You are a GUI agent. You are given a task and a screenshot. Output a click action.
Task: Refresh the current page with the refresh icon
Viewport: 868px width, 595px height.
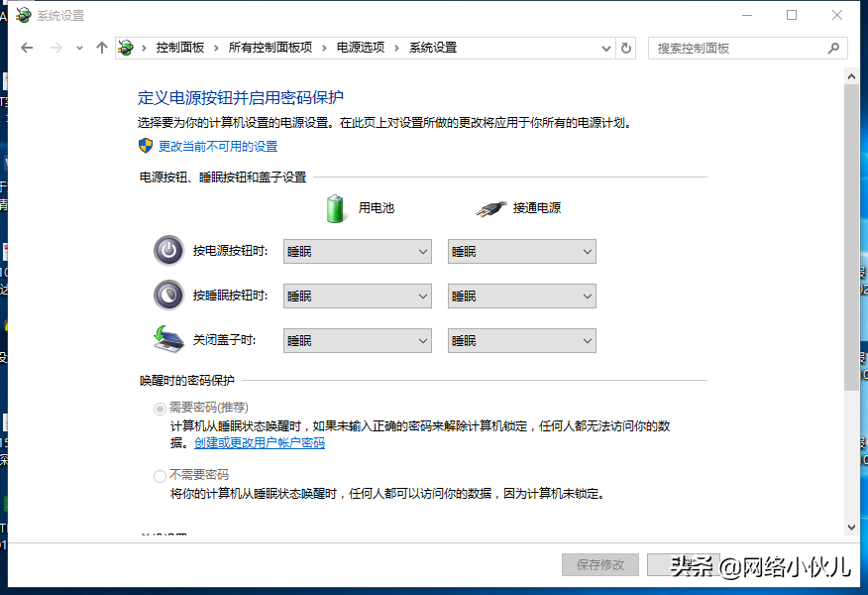(x=626, y=47)
